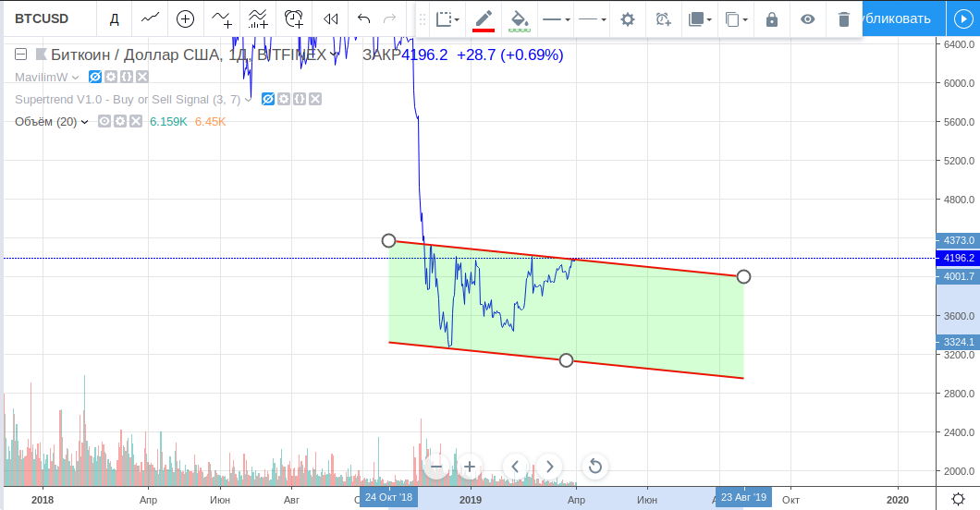
Task: Open drawing settings gear in floating toolbar
Action: 628,19
